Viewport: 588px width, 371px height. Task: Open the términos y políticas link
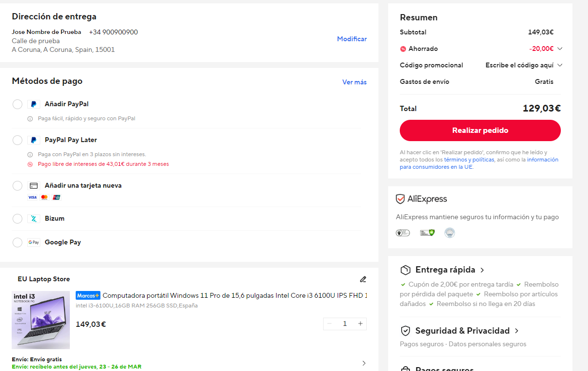click(469, 160)
